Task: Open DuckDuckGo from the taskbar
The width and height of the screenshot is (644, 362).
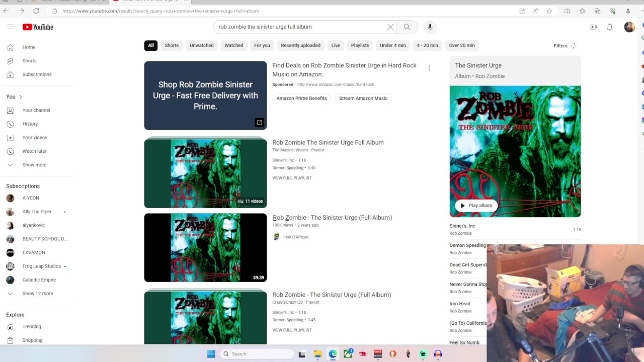Action: (x=393, y=354)
